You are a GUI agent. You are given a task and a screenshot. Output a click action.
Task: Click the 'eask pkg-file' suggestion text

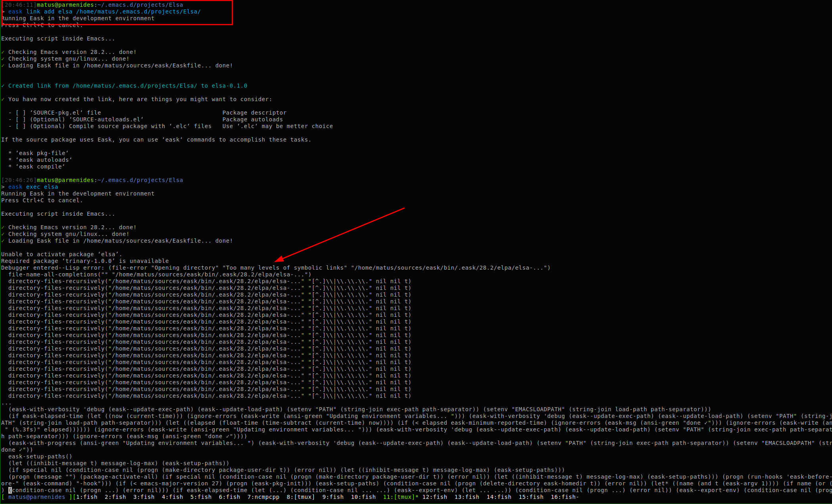click(x=42, y=153)
